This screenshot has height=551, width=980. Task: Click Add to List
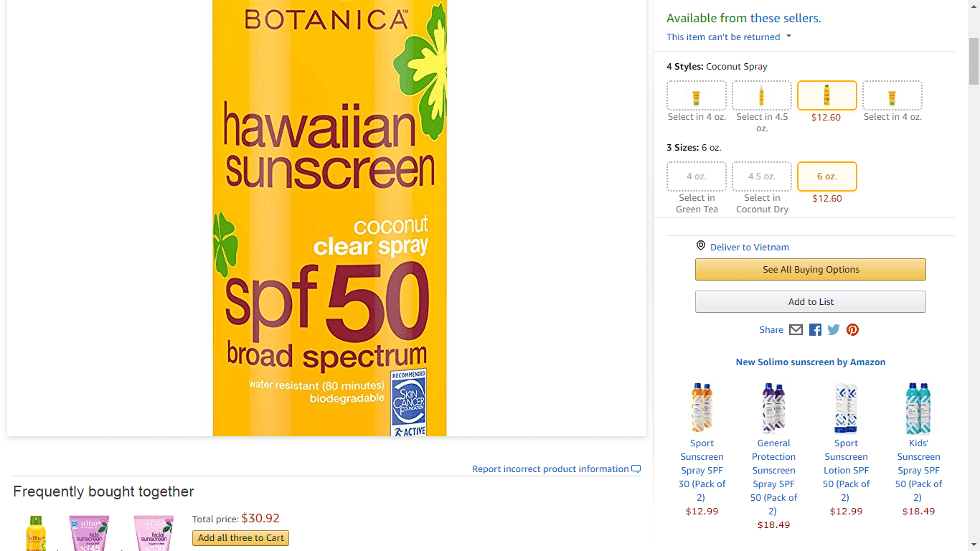point(810,301)
